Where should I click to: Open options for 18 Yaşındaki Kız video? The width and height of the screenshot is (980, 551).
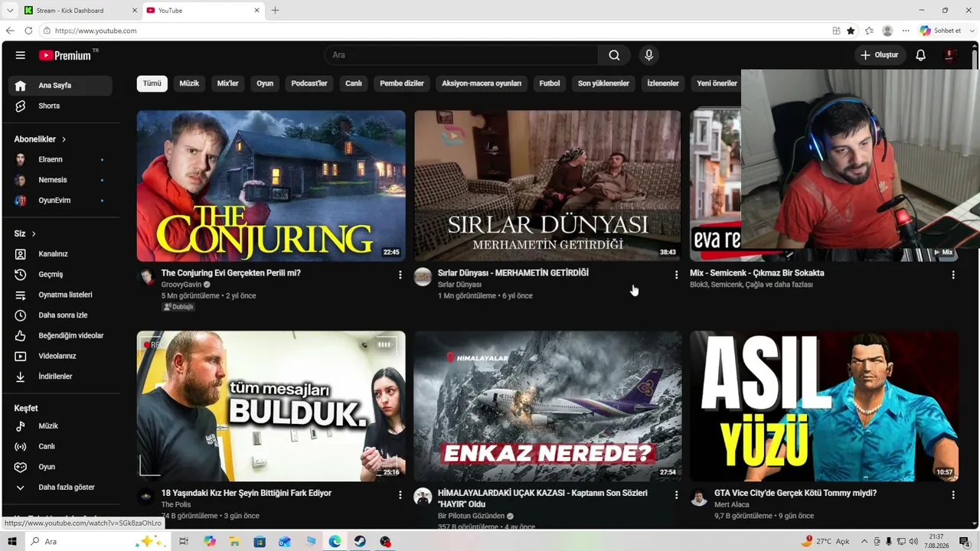[400, 495]
